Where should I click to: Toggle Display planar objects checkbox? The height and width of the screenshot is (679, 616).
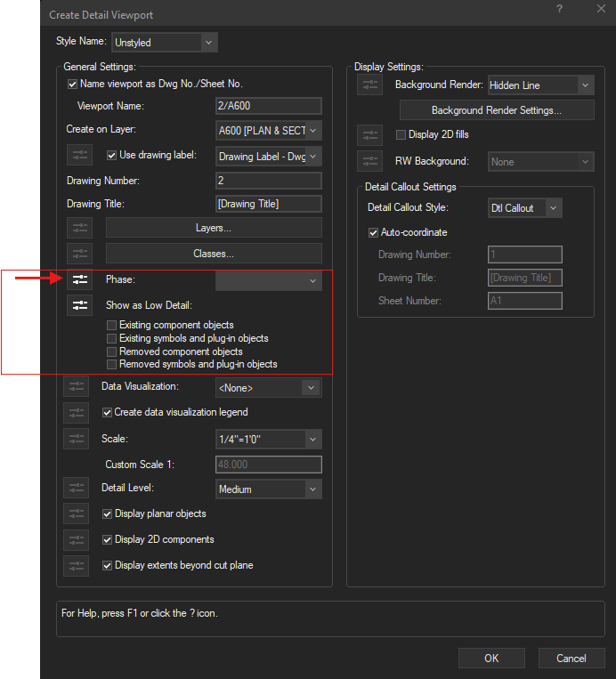(x=108, y=513)
